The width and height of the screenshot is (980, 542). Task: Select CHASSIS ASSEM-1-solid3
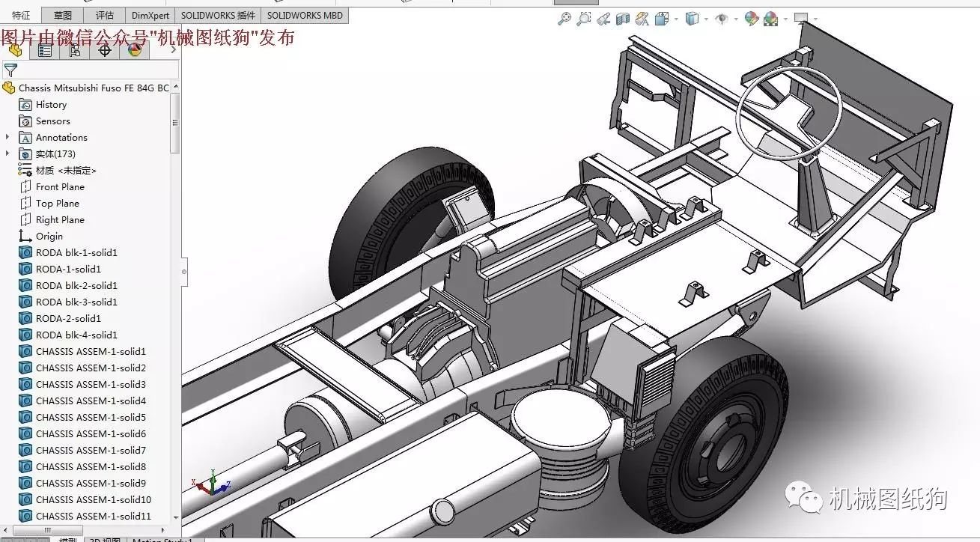coord(91,385)
